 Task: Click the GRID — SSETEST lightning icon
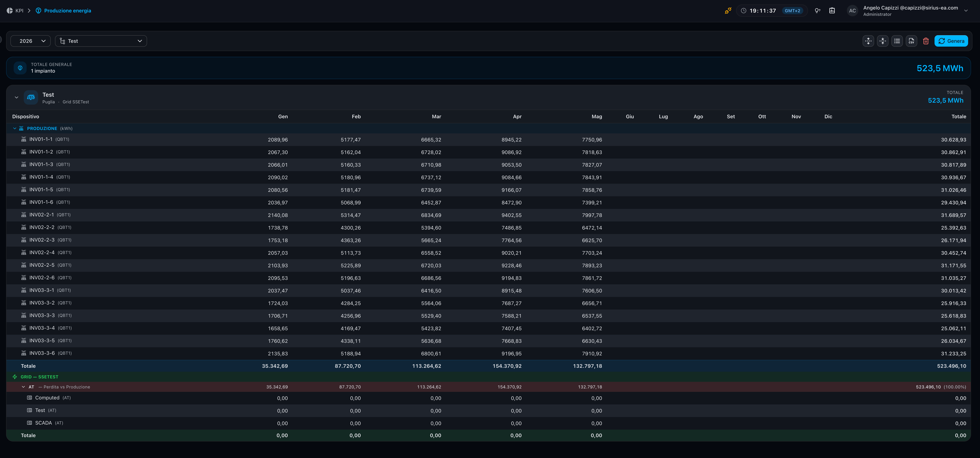15,377
